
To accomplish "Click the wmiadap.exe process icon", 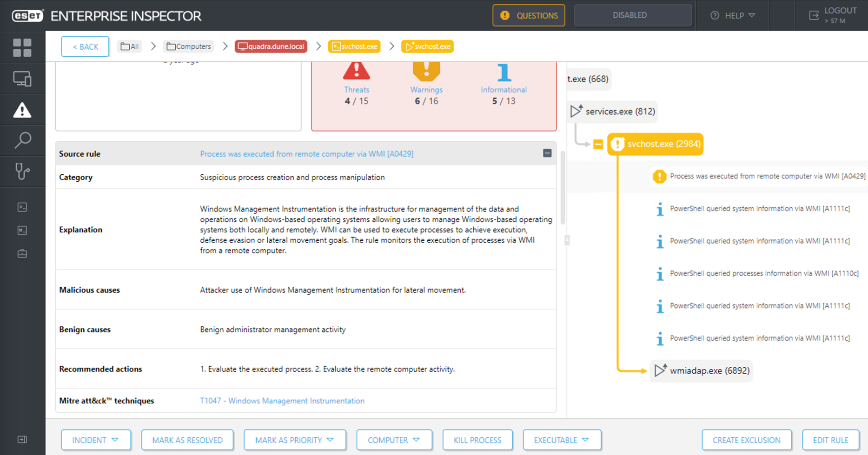I will click(x=661, y=370).
